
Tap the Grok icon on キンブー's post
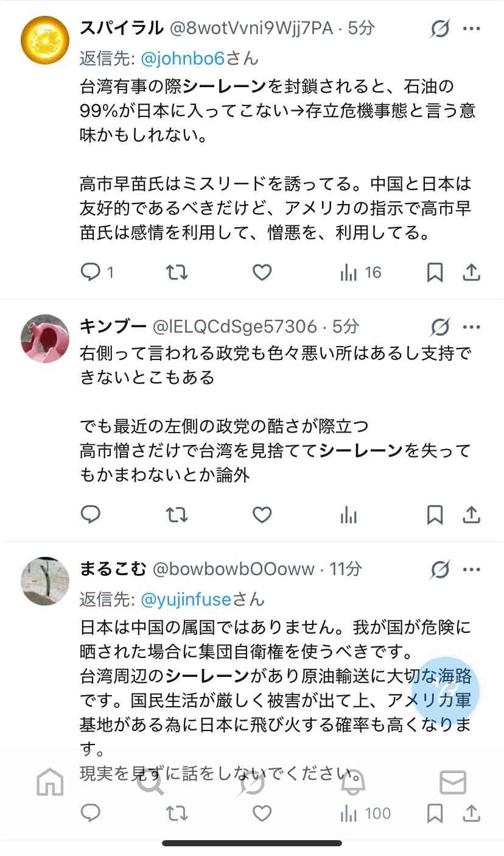point(439,327)
